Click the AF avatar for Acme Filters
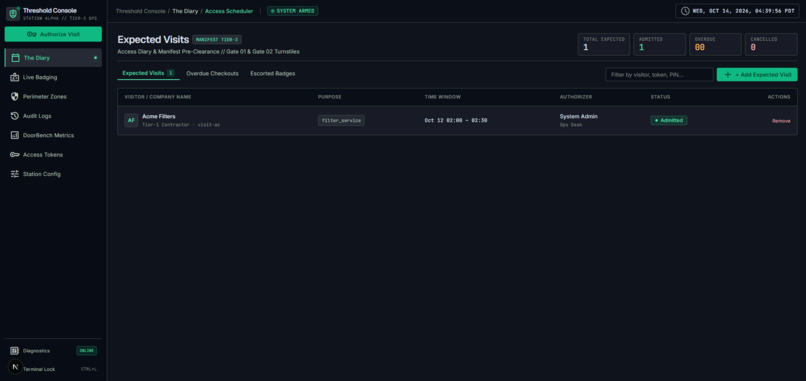Image resolution: width=806 pixels, height=381 pixels. pyautogui.click(x=131, y=120)
